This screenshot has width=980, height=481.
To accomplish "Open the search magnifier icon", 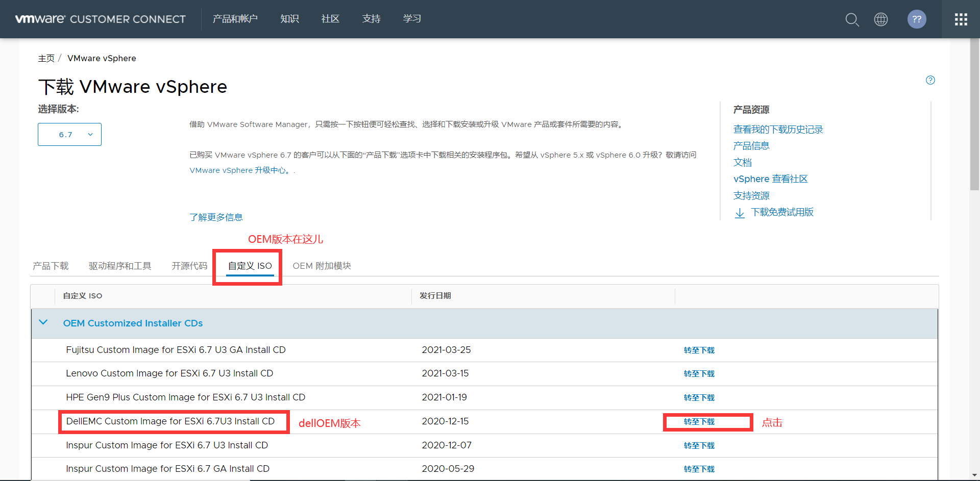I will pyautogui.click(x=852, y=19).
